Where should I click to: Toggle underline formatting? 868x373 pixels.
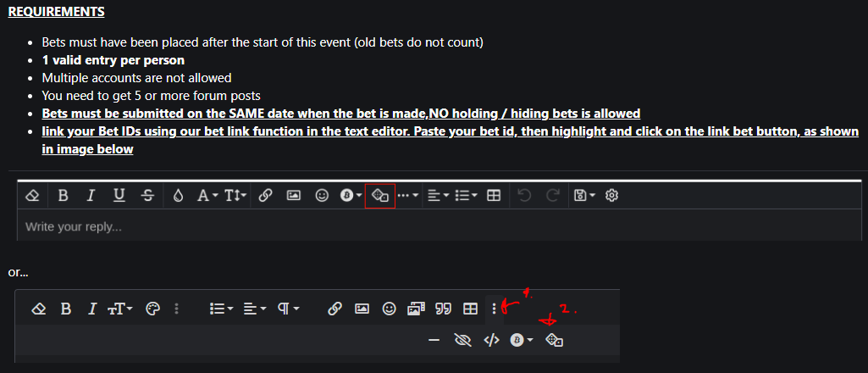[x=119, y=195]
